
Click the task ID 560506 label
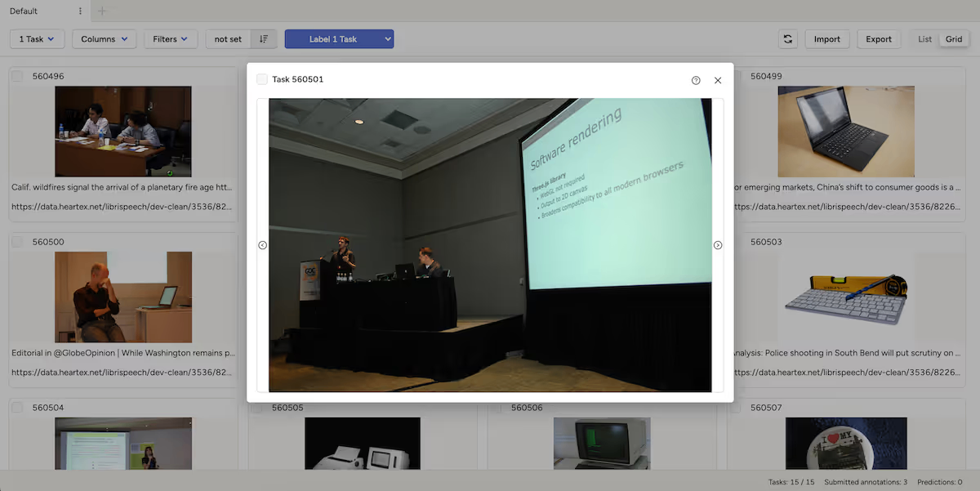pyautogui.click(x=527, y=408)
